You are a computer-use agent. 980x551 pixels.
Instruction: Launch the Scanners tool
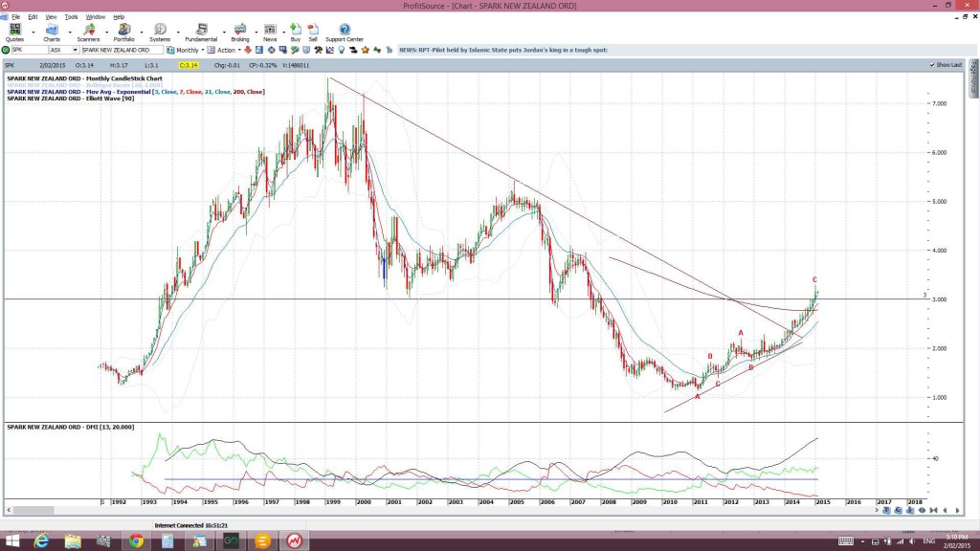click(88, 33)
